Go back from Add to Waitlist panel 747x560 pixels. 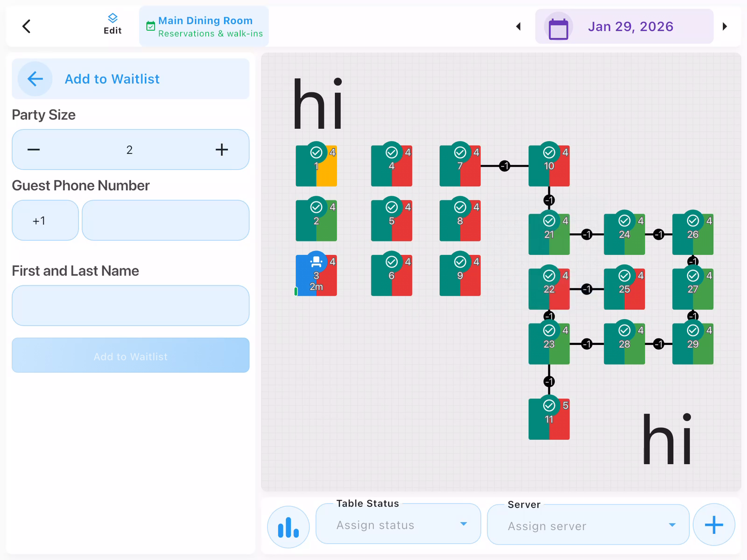(x=35, y=79)
